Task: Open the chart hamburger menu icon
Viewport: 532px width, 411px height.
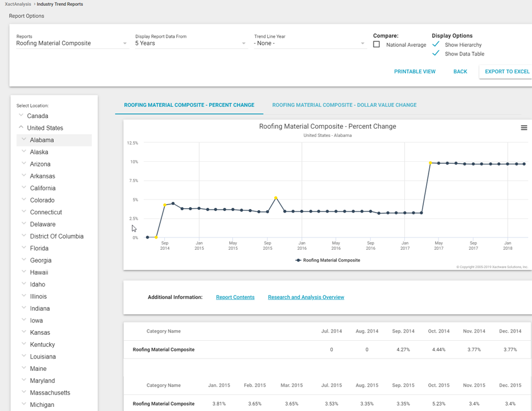Action: pyautogui.click(x=524, y=128)
